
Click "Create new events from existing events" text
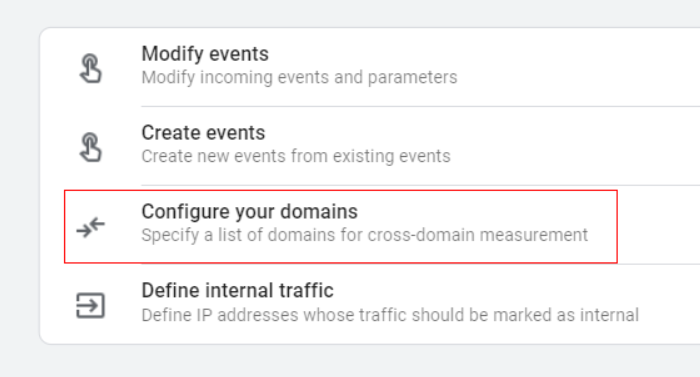coord(296,156)
